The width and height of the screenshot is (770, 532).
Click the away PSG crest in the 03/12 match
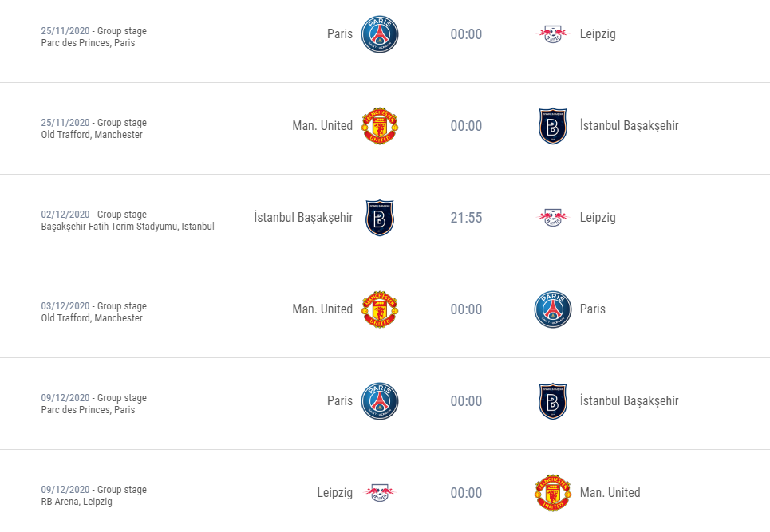552,309
